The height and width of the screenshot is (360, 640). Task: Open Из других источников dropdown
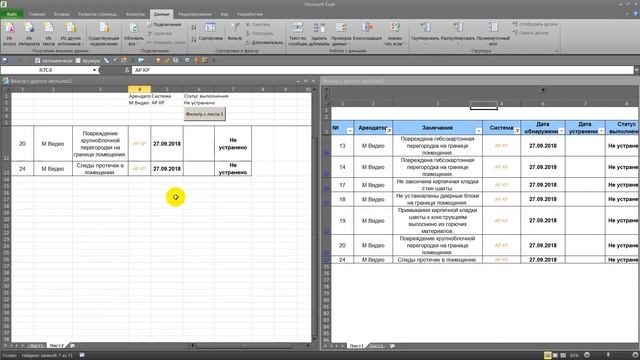point(70,33)
